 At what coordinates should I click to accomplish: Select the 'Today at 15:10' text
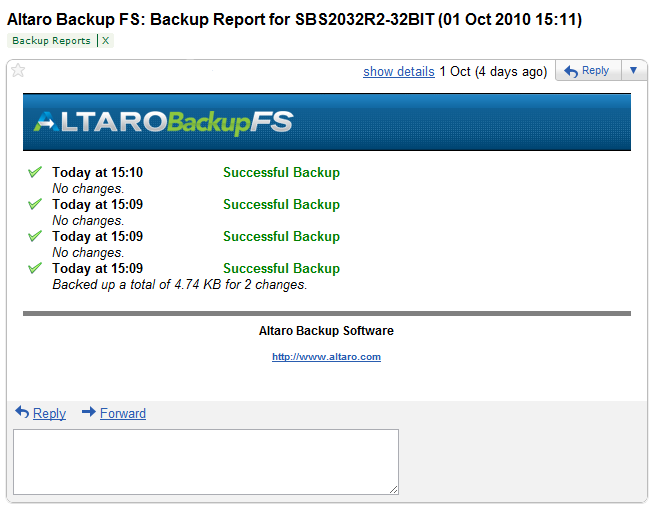pyautogui.click(x=97, y=172)
